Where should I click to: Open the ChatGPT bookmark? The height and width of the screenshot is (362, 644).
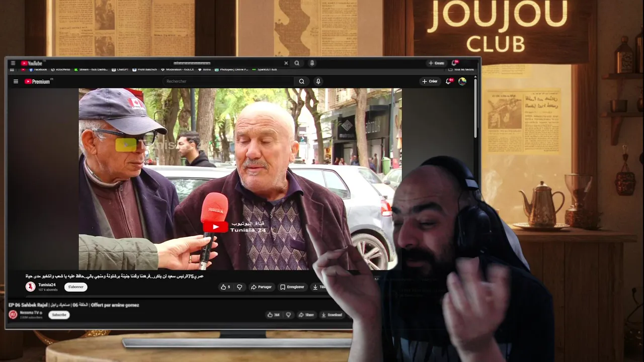[120, 69]
